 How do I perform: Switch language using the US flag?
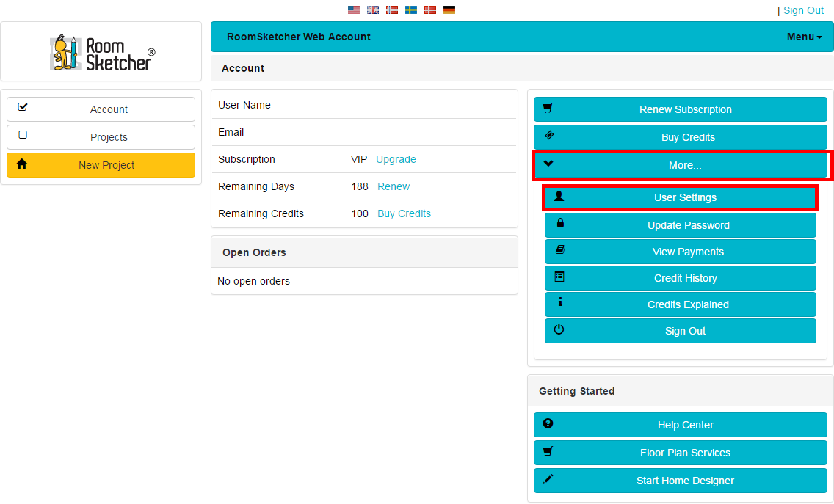pyautogui.click(x=354, y=10)
